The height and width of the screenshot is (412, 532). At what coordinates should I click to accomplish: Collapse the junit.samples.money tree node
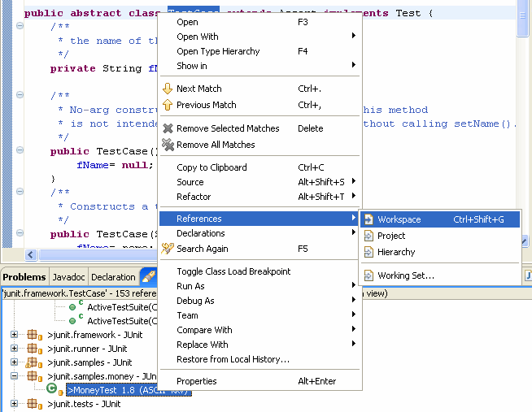click(x=14, y=376)
